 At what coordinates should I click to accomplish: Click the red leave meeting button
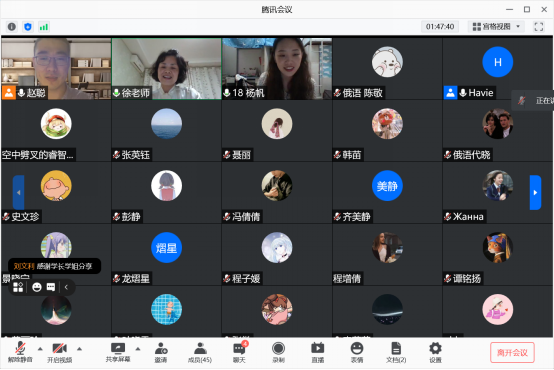512,352
